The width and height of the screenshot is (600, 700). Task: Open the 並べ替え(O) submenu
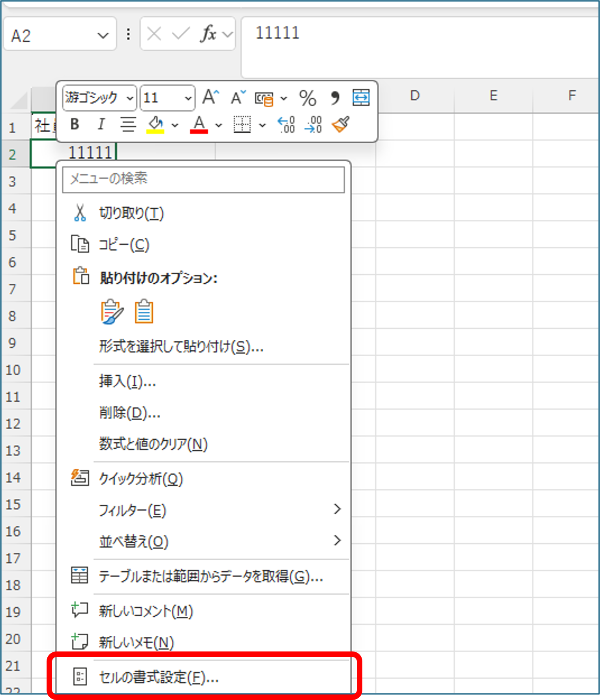(x=203, y=541)
